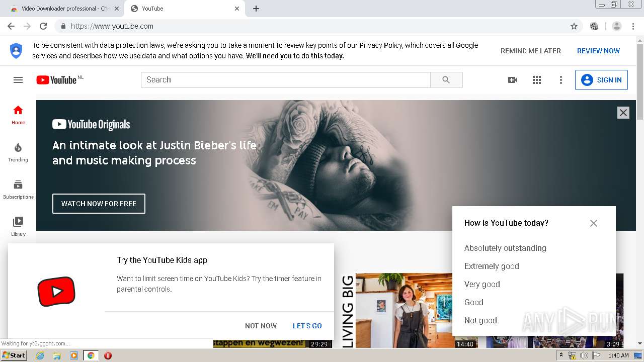Select 'Very good' survey answer
This screenshot has height=362, width=644.
pyautogui.click(x=482, y=284)
